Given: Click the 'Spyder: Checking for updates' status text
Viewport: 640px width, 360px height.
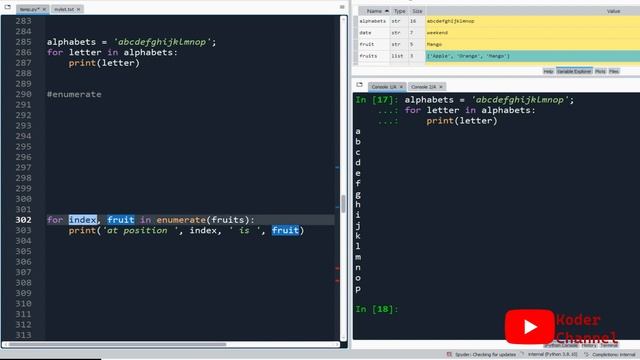Looking at the screenshot, I should [x=485, y=354].
